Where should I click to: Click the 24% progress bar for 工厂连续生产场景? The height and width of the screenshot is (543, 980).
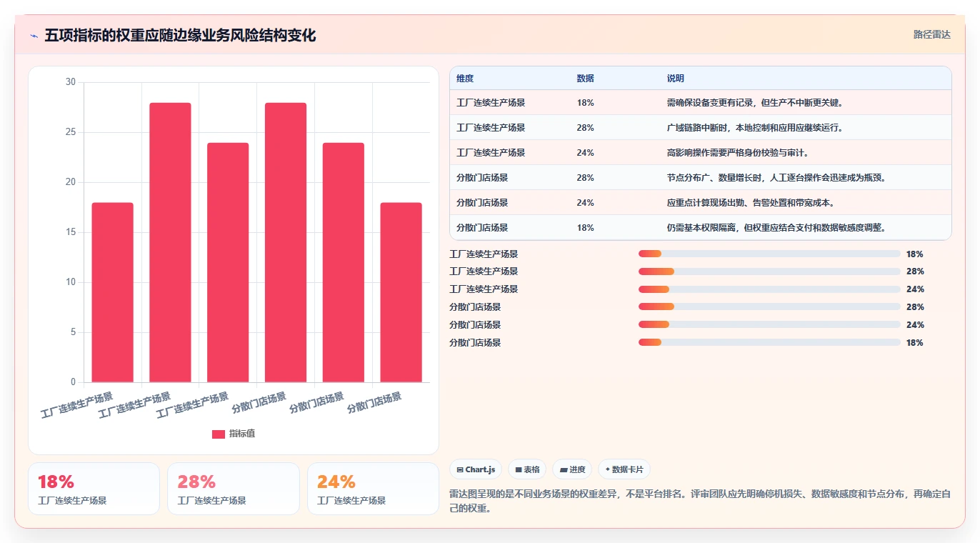point(769,289)
